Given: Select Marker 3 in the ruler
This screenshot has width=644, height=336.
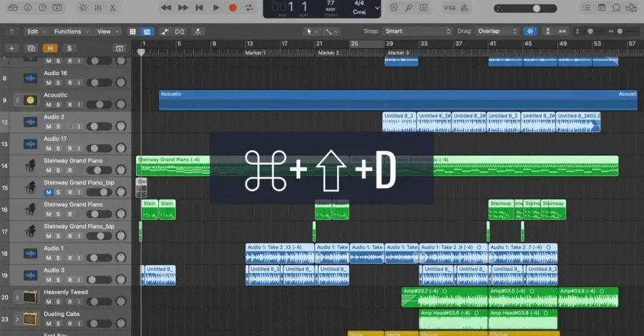Looking at the screenshot, I should [x=399, y=53].
